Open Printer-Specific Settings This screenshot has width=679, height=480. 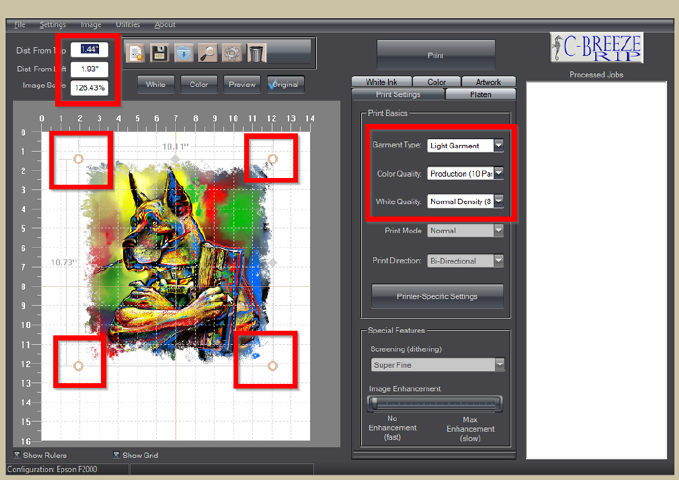coord(437,296)
